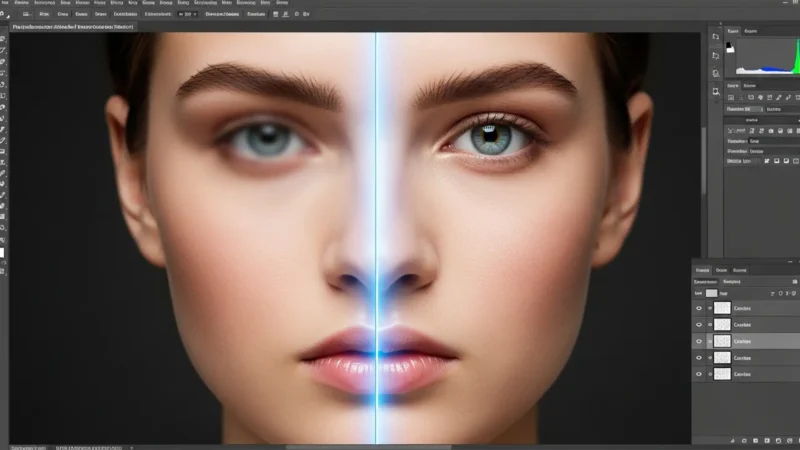Toggle visibility of the second layer from top

coord(699,324)
